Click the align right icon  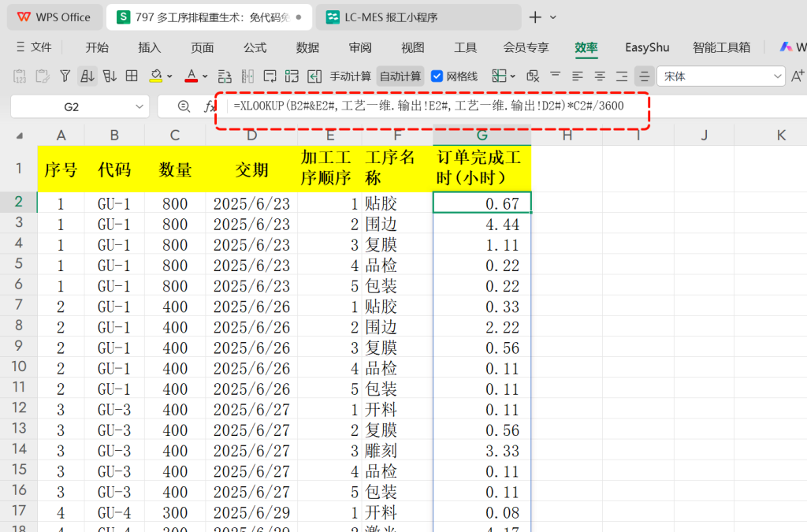click(622, 76)
